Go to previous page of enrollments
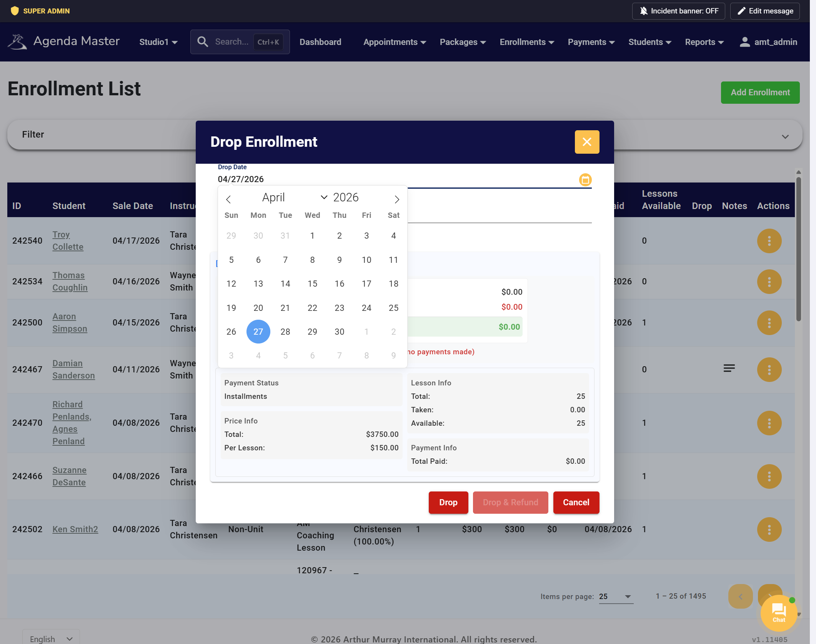The height and width of the screenshot is (644, 816). point(740,596)
